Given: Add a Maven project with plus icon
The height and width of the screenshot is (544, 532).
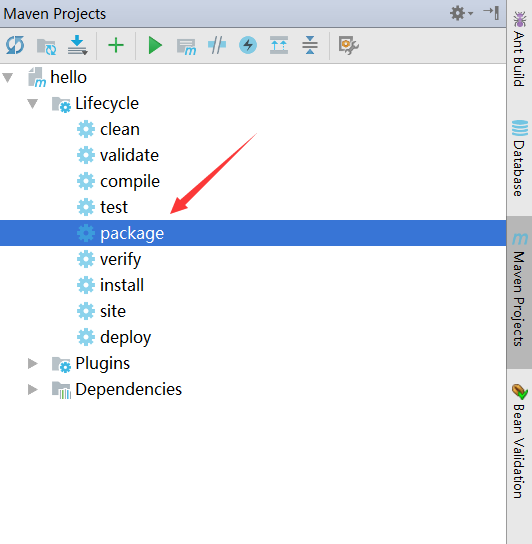Looking at the screenshot, I should point(116,45).
